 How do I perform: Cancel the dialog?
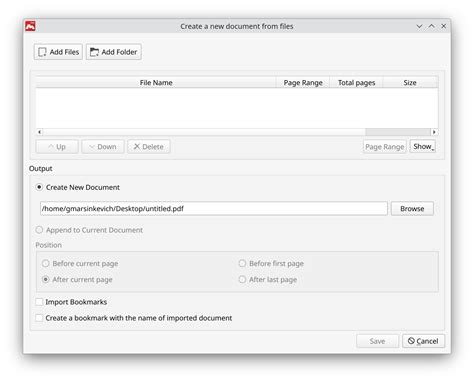(x=423, y=341)
